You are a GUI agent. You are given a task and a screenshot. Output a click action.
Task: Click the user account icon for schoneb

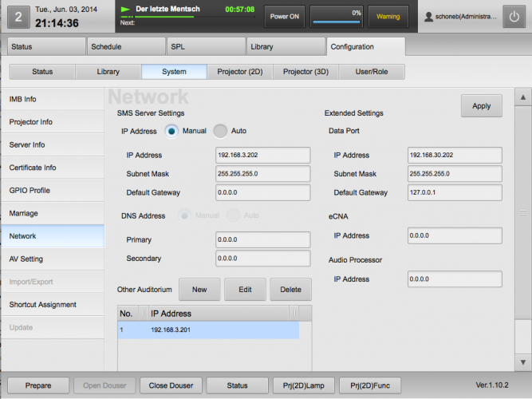pos(430,17)
